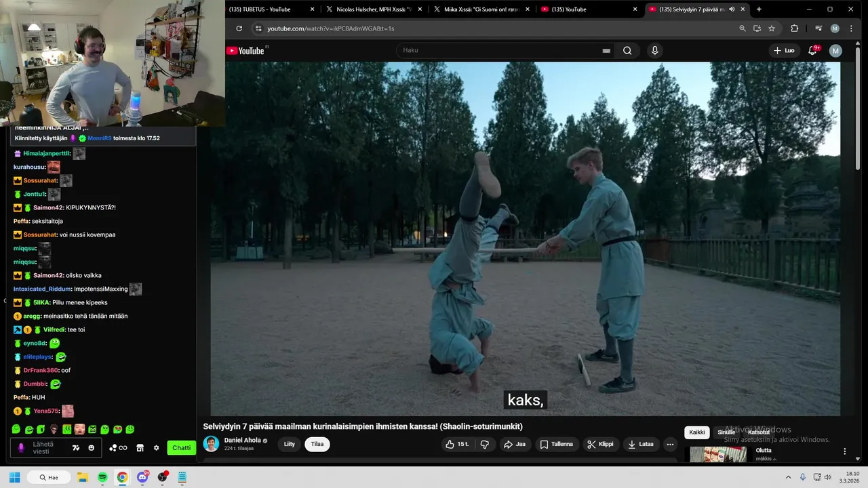This screenshot has height=488, width=868.
Task: Click MonniRS username in pinned message
Action: (x=99, y=138)
